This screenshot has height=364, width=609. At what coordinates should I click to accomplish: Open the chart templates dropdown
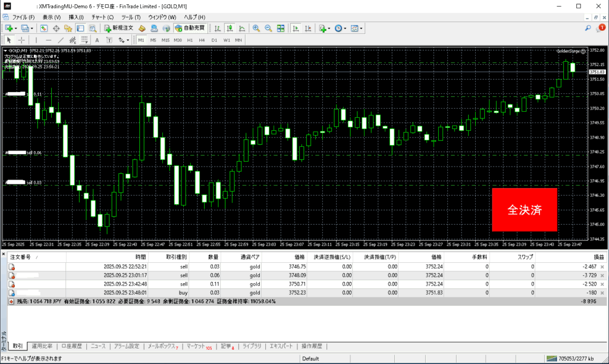[361, 28]
